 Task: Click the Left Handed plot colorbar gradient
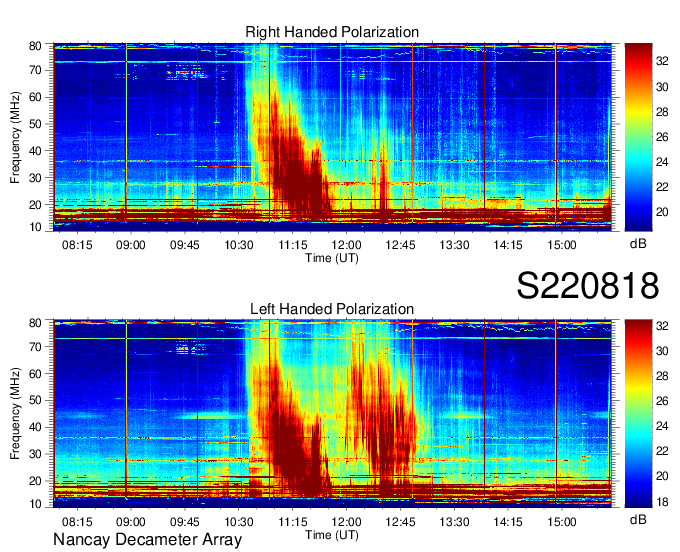pos(638,414)
